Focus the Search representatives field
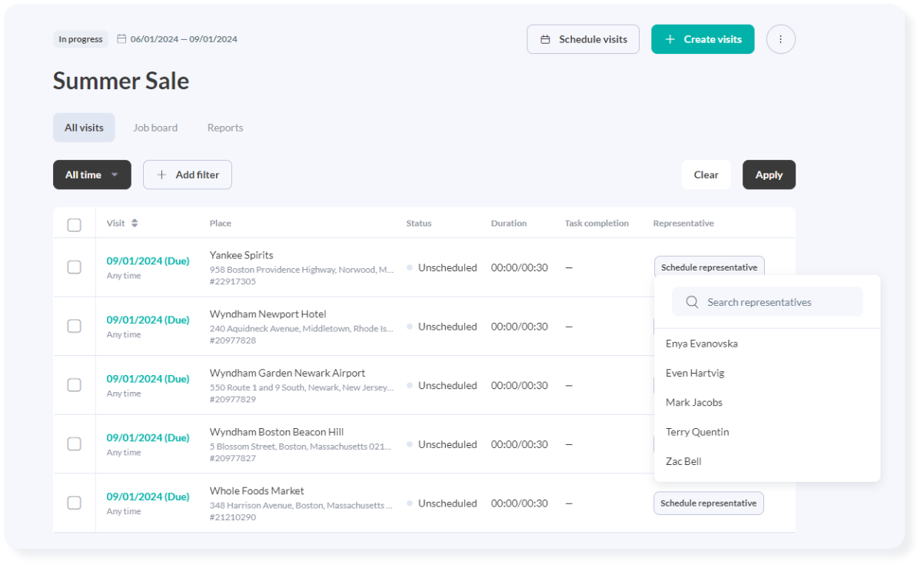Screen dimensions: 924x568 (x=767, y=302)
